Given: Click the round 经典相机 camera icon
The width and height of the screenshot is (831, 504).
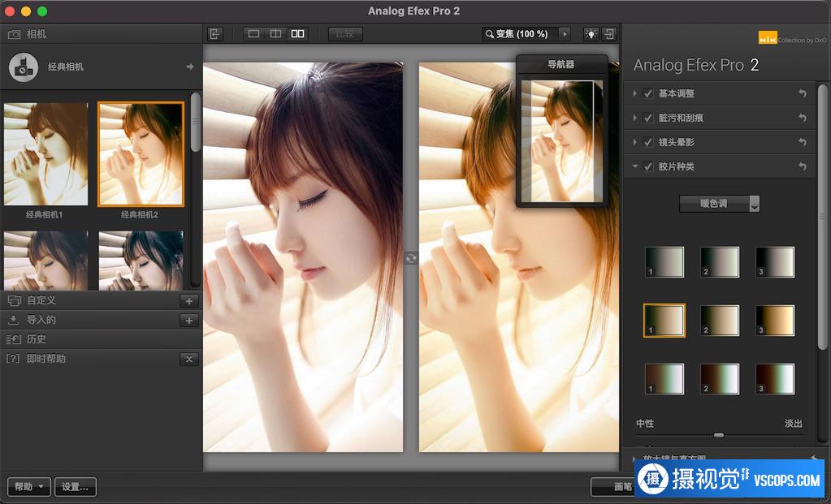Looking at the screenshot, I should 24,67.
